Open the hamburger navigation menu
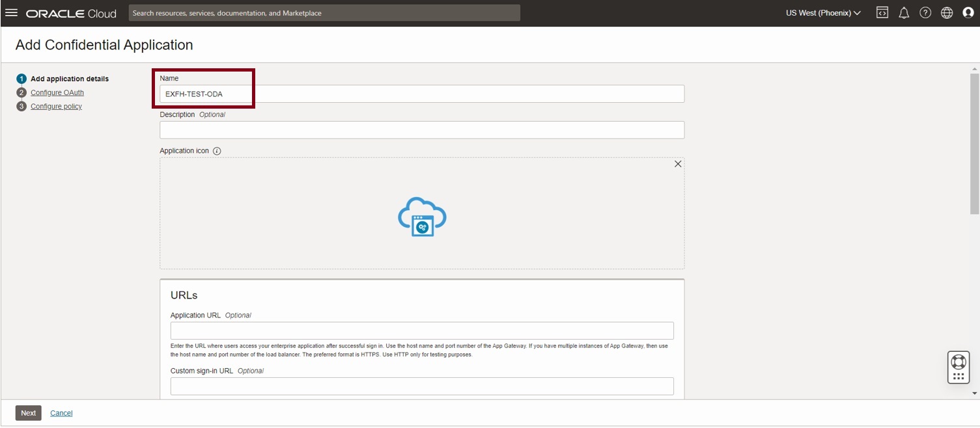 [x=11, y=13]
